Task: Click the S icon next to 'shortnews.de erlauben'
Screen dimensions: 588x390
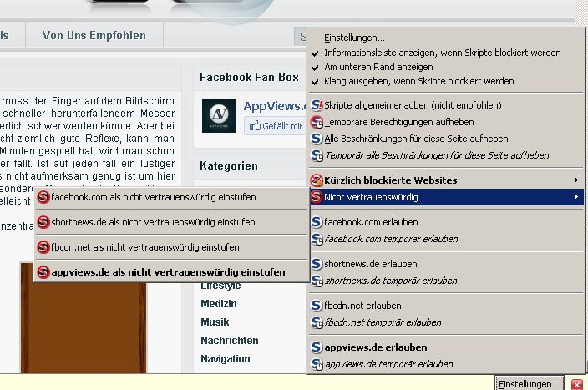Action: click(x=317, y=264)
